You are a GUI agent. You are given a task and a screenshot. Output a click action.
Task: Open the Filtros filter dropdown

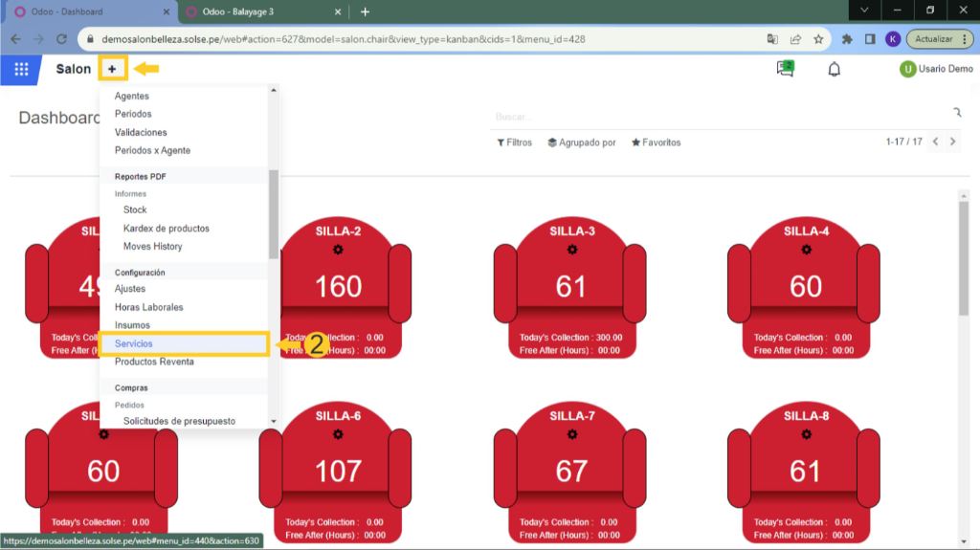(514, 143)
